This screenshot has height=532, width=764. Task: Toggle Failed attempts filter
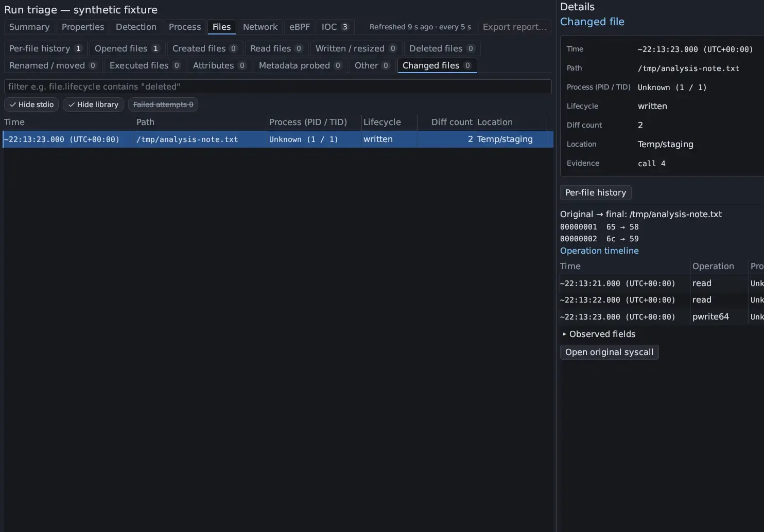click(x=163, y=104)
